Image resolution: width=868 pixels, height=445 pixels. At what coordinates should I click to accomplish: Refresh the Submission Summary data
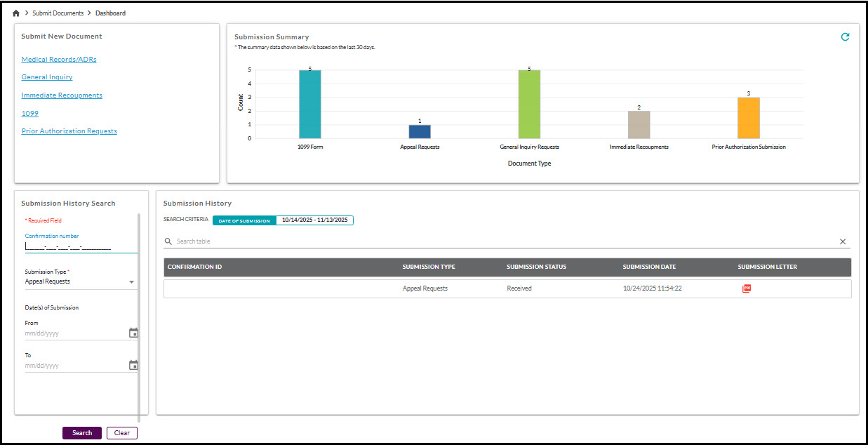pos(845,36)
